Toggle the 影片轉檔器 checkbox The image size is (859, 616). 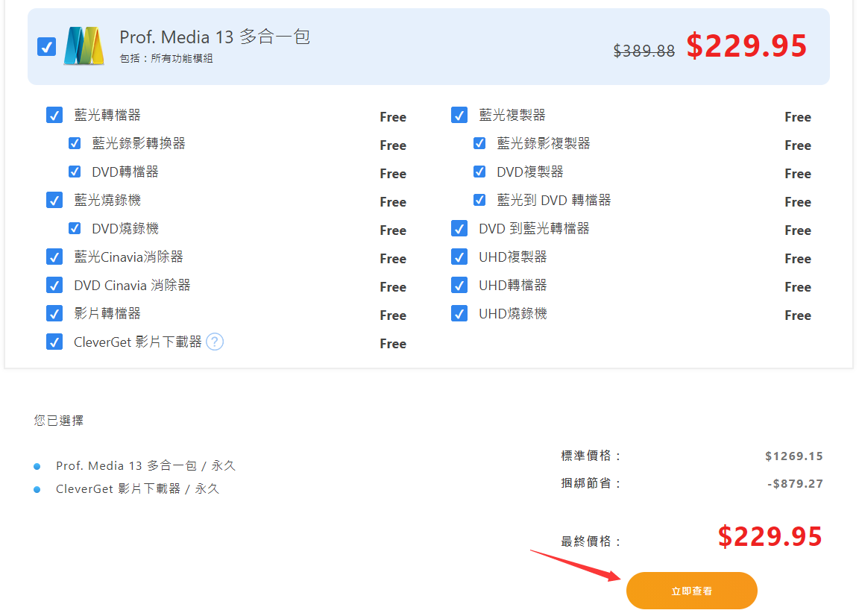54,313
